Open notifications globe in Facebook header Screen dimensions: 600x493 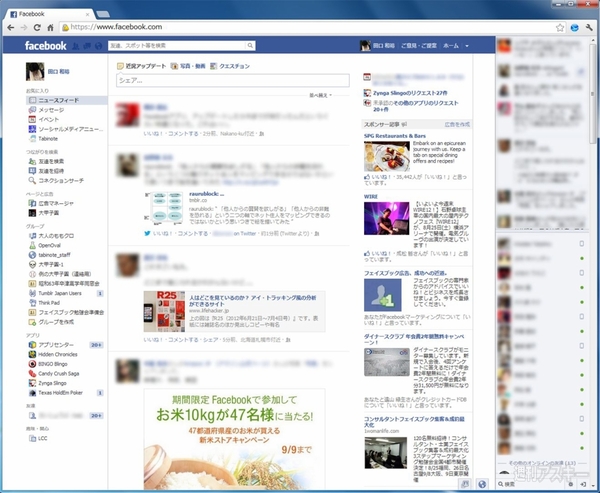[x=99, y=46]
